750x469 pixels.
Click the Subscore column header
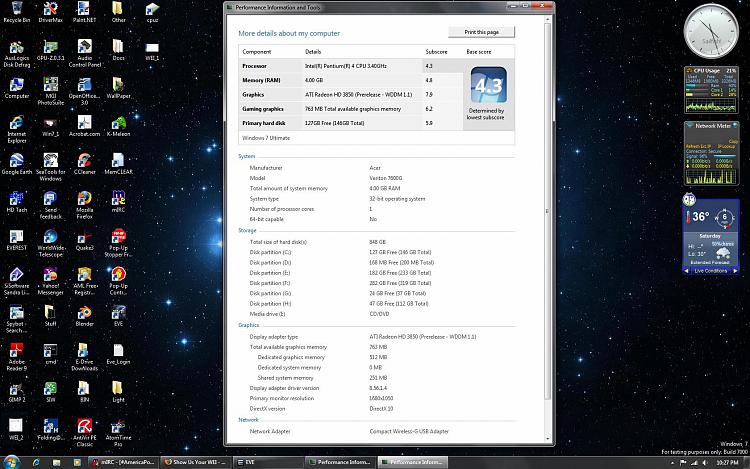pos(436,52)
